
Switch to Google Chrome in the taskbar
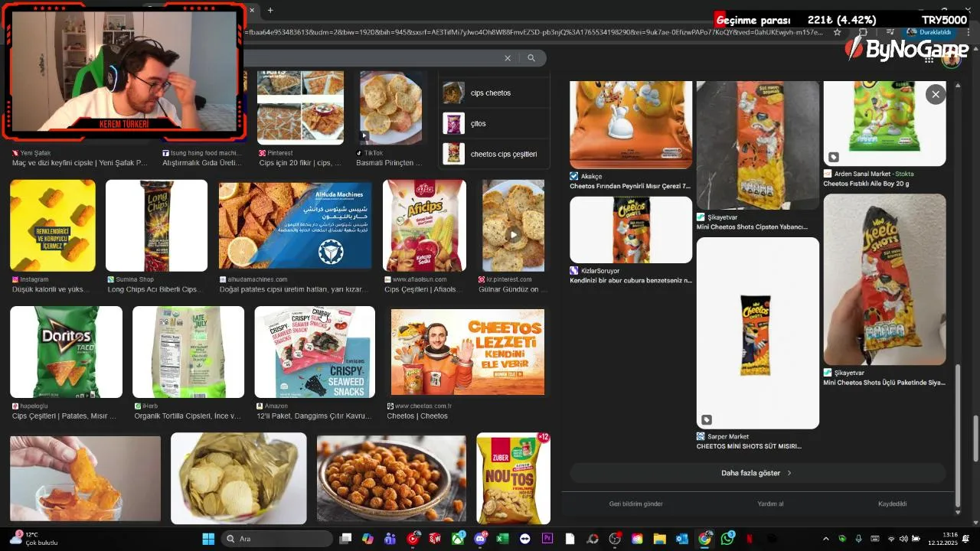click(x=704, y=539)
